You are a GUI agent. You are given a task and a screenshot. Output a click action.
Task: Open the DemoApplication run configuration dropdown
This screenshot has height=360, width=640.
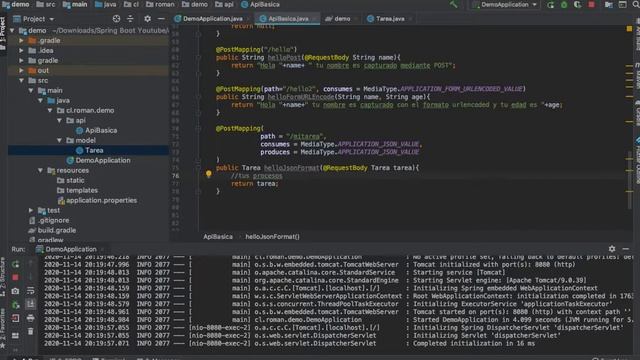[x=505, y=5]
